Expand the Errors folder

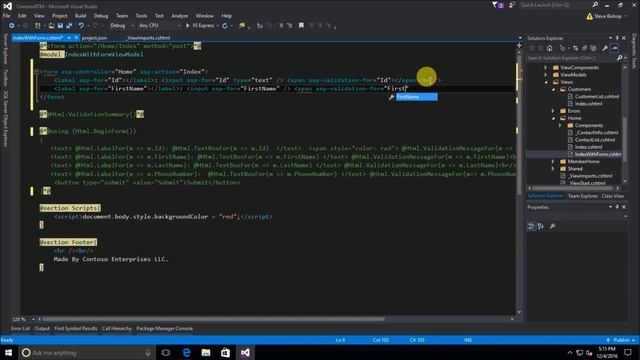(x=553, y=111)
